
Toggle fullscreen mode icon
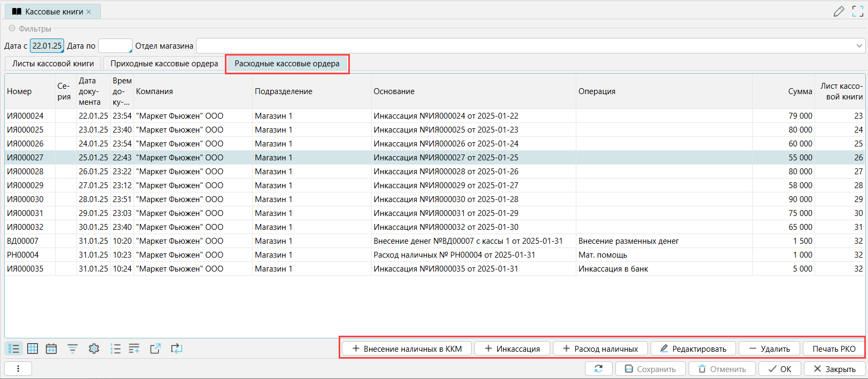tap(858, 11)
